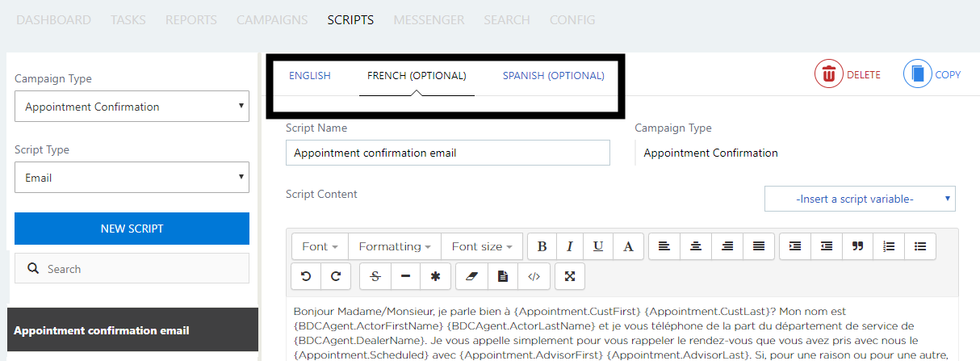Open the Campaign Type dropdown
Viewport: 980px width, 361px height.
tap(132, 107)
